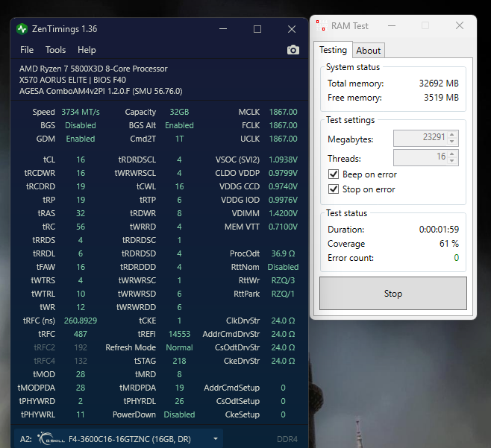This screenshot has height=448, width=491.
Task: Click the tRAS value 32
Action: 81,213
